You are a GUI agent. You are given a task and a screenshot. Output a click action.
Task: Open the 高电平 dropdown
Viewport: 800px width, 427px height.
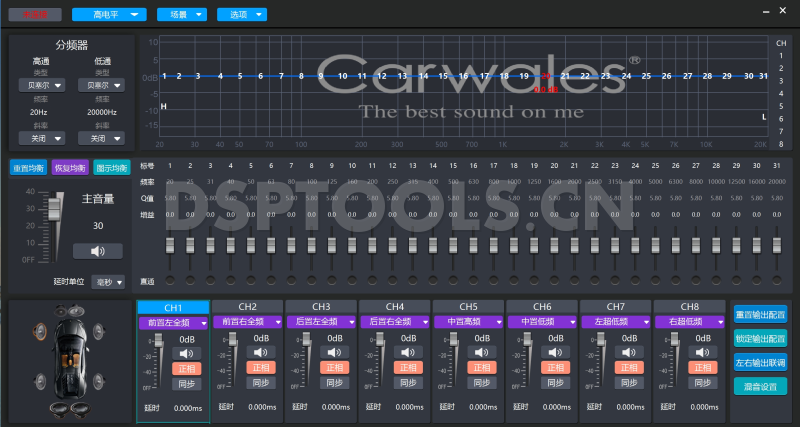click(x=109, y=15)
